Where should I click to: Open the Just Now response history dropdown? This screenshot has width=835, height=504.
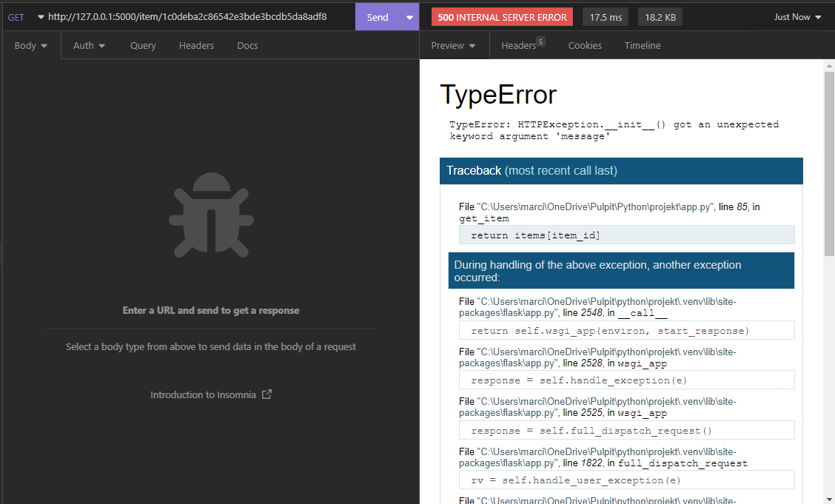797,17
